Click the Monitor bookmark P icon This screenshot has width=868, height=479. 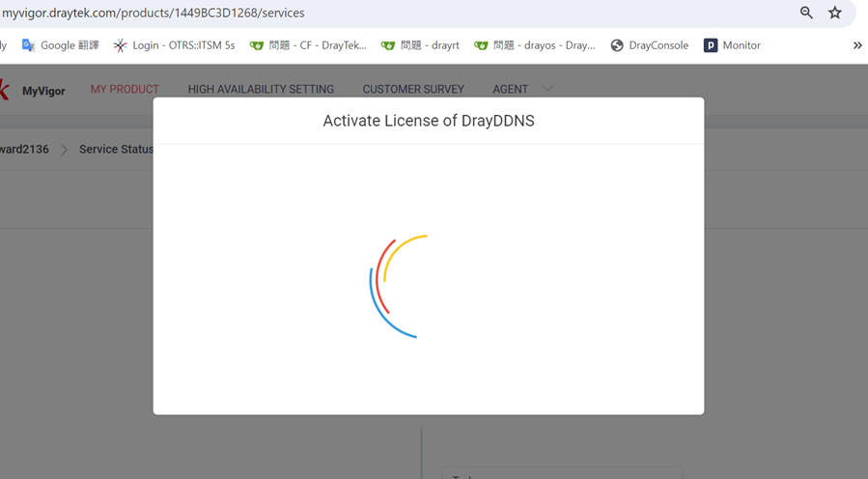tap(711, 45)
